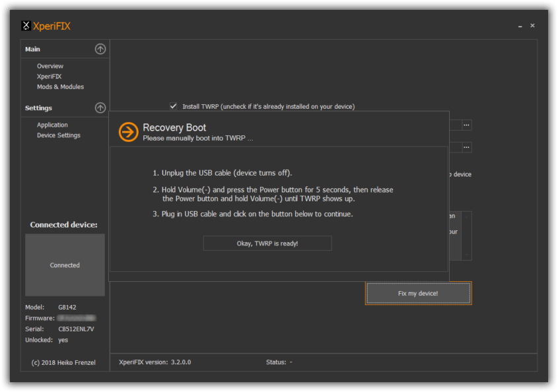Minimize the XperiFIX window
Viewport: 558px width, 392px height.
pyautogui.click(x=520, y=26)
